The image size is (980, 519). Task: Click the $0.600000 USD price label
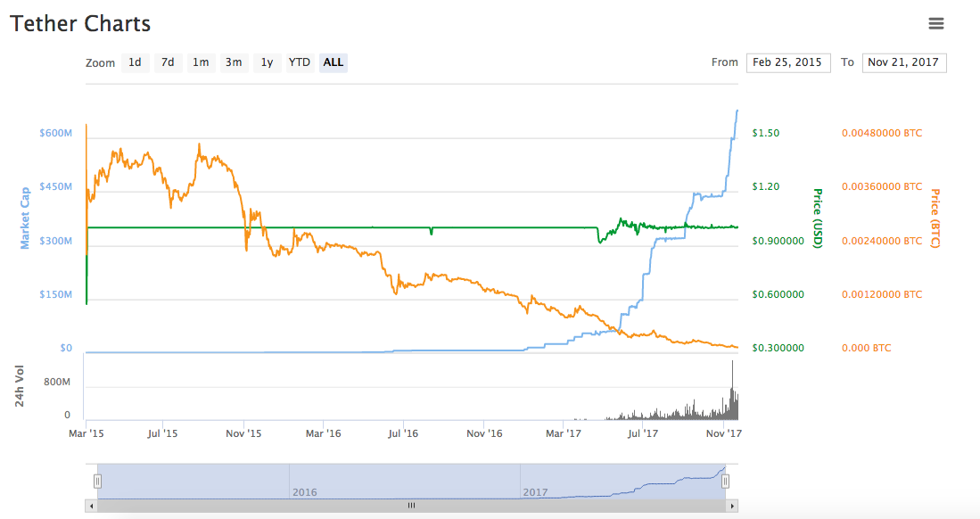pos(778,294)
